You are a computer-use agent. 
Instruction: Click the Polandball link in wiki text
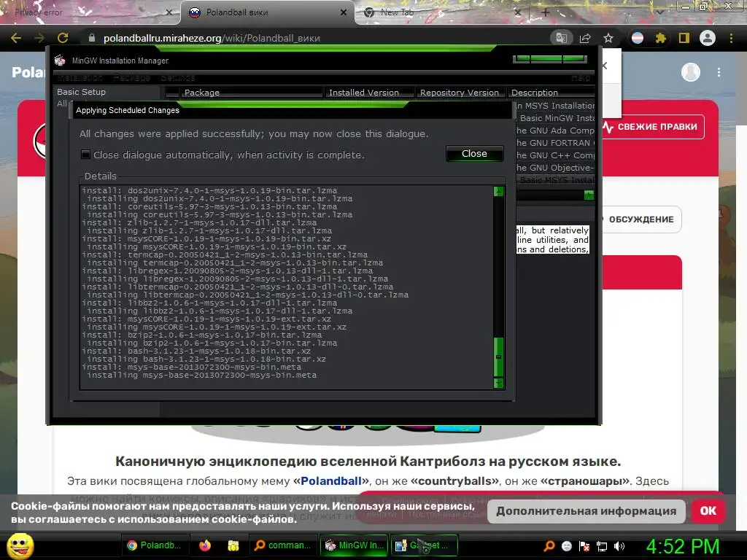pos(330,481)
